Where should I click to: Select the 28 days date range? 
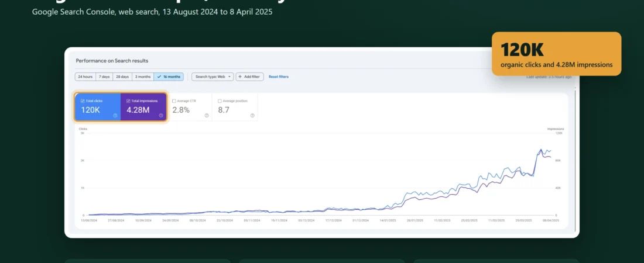tap(122, 77)
